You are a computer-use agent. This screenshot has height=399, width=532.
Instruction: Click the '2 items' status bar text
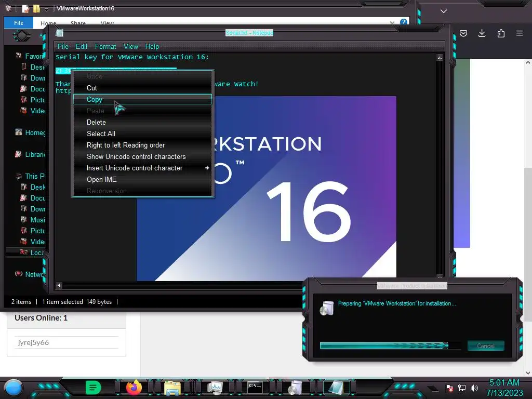coord(21,302)
